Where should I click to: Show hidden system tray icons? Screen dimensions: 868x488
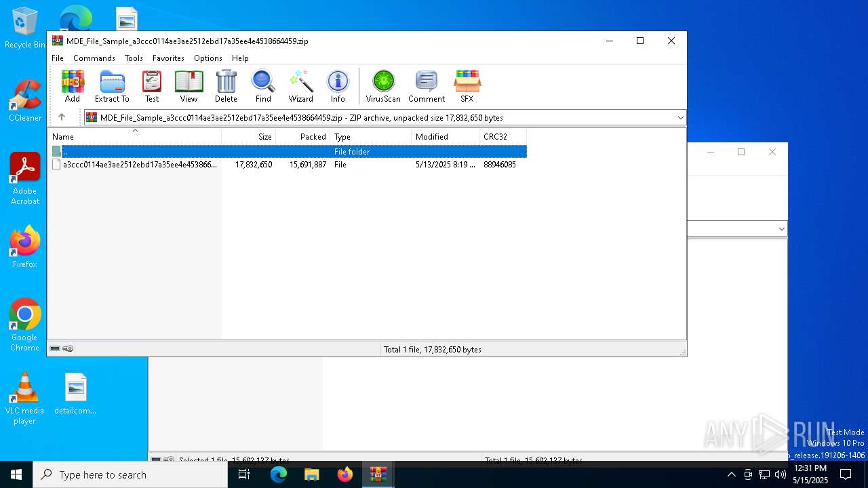pos(731,474)
